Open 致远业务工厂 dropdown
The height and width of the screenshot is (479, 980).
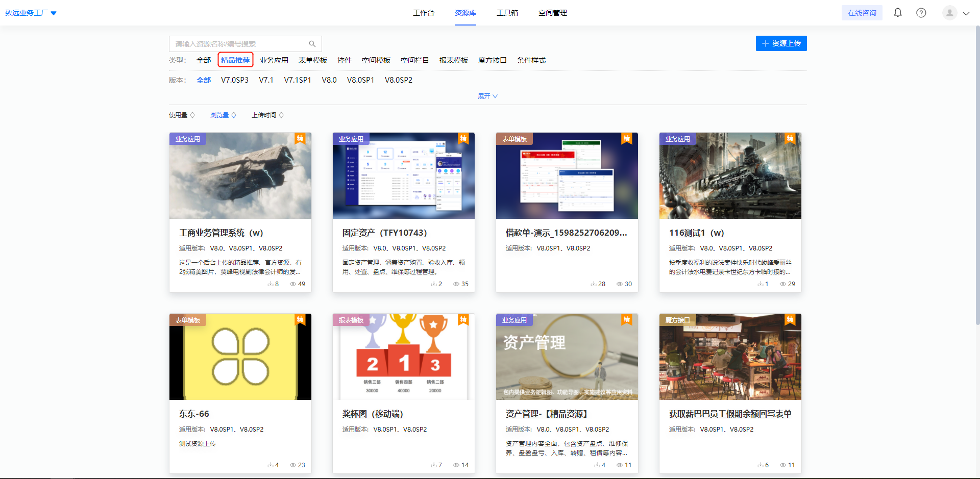coord(31,13)
